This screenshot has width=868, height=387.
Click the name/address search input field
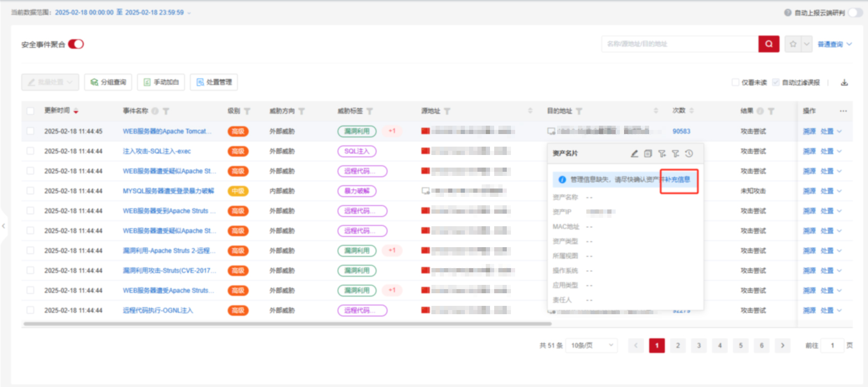[x=680, y=44]
